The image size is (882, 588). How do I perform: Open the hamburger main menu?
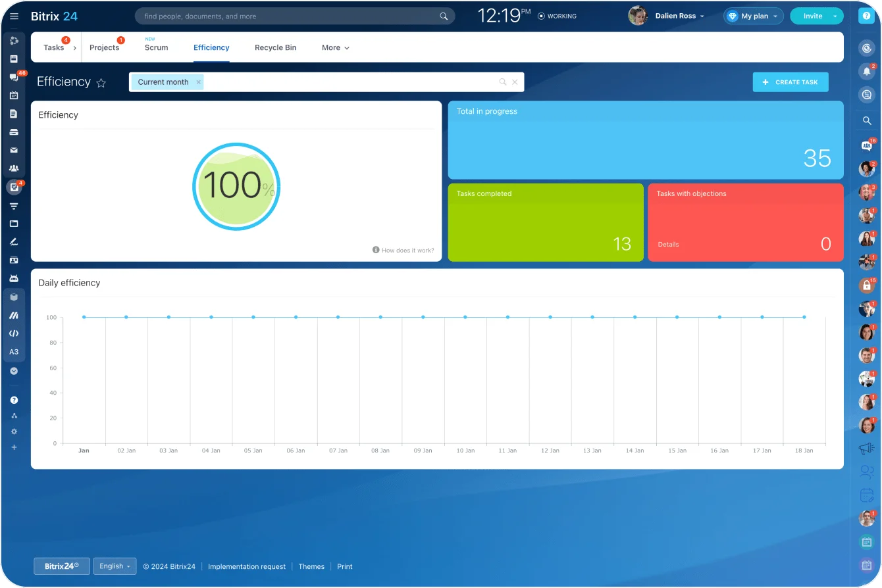14,16
